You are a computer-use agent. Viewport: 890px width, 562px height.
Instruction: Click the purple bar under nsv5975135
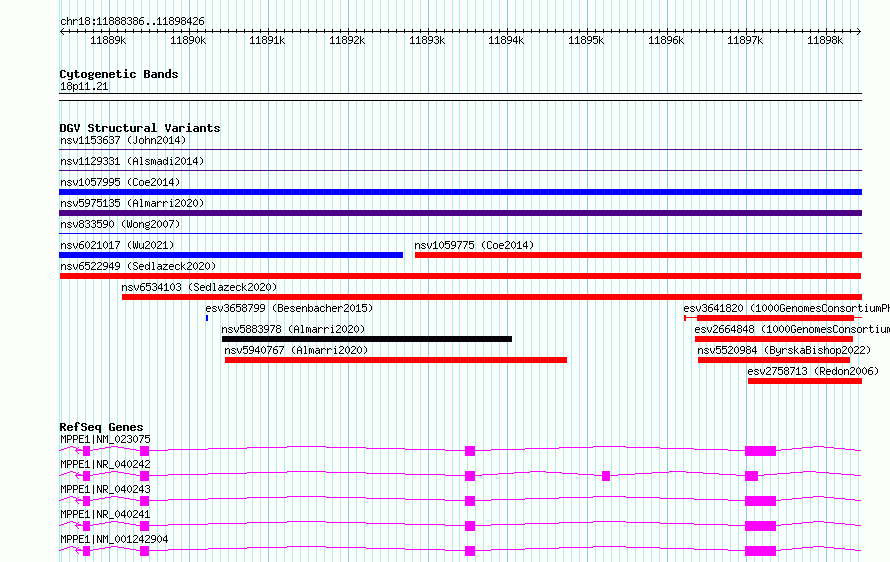[460, 213]
